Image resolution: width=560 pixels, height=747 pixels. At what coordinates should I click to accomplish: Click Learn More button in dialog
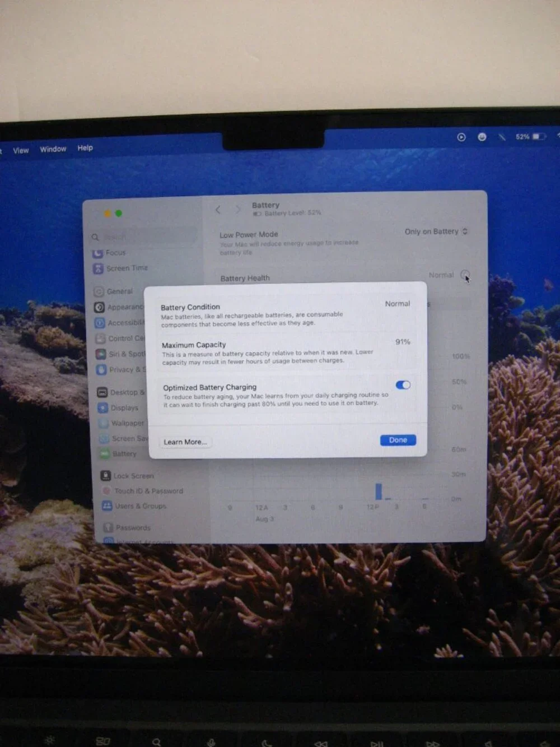click(185, 442)
